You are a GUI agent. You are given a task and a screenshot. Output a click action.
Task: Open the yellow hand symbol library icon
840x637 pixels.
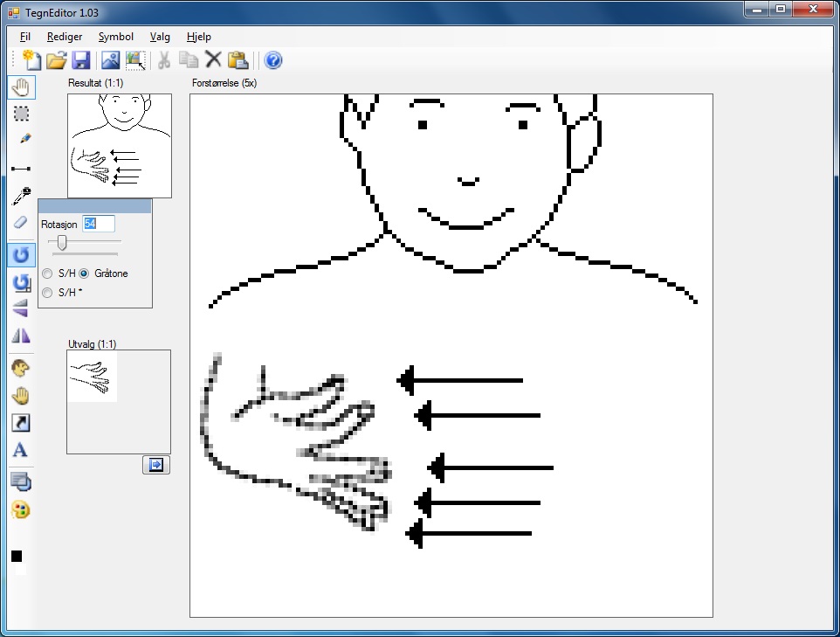click(x=21, y=396)
